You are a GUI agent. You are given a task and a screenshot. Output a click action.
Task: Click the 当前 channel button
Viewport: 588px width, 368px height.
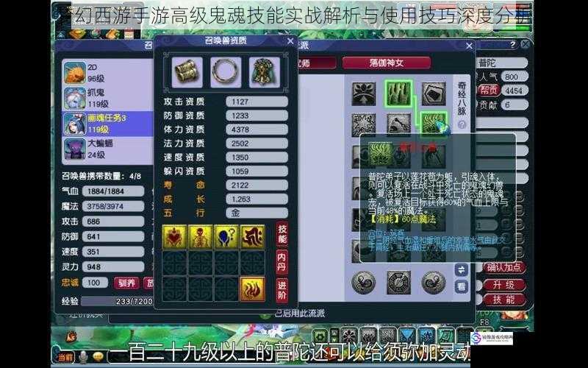point(65,357)
